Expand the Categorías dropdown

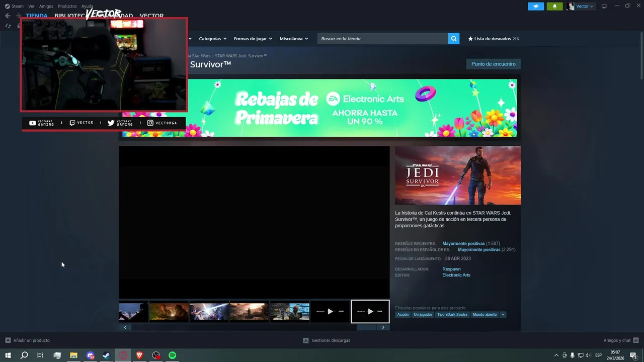tap(212, 39)
